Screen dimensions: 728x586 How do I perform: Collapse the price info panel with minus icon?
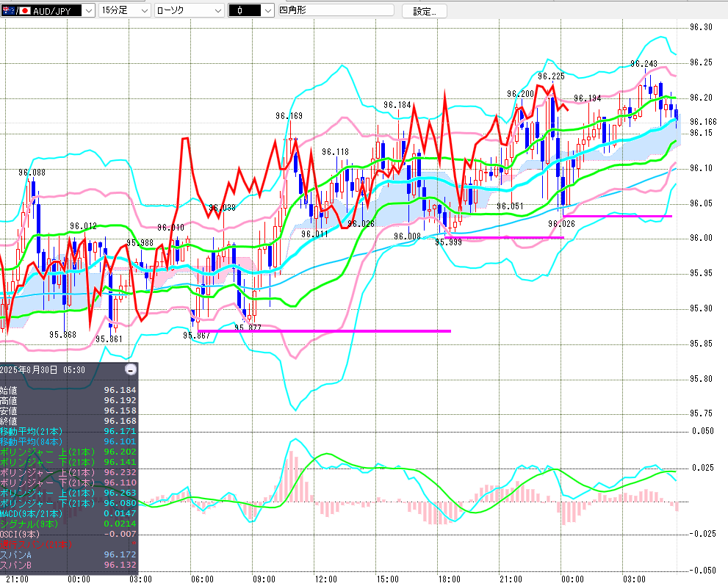(x=131, y=370)
